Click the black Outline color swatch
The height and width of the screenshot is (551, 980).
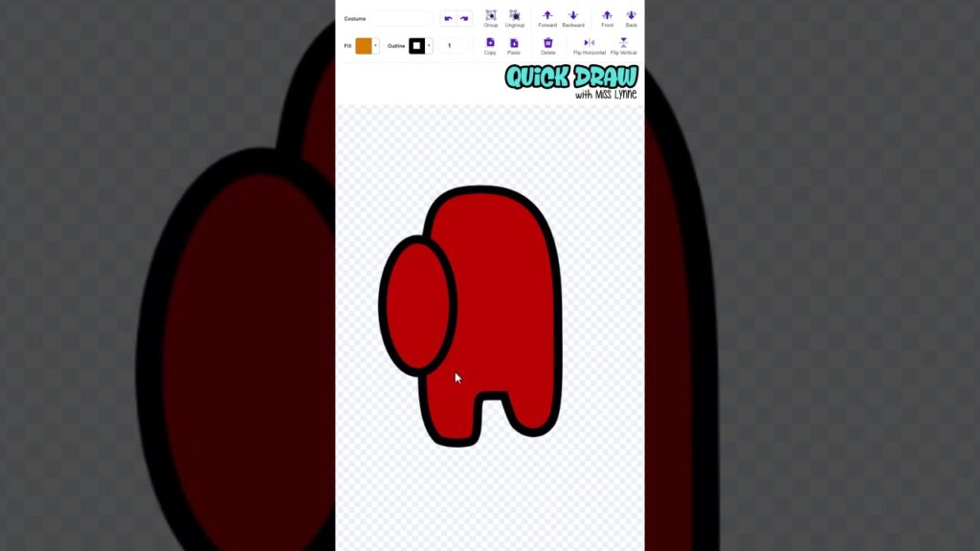click(416, 46)
